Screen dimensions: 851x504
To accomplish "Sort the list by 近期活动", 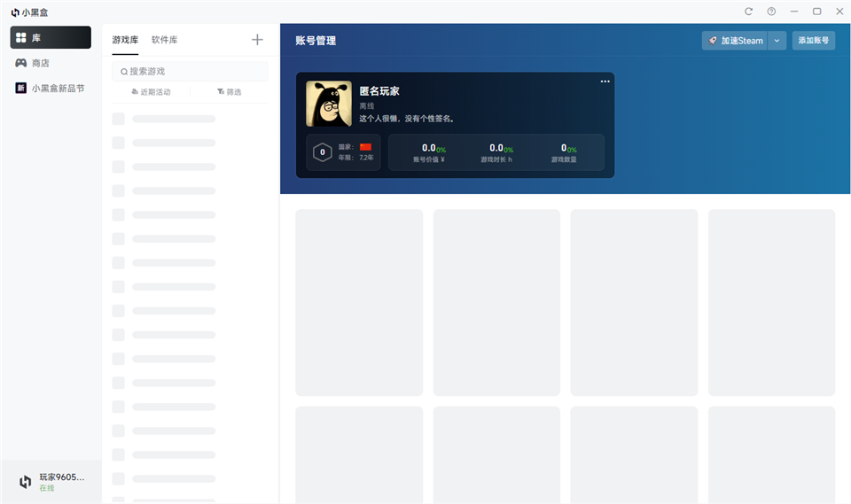I will click(x=151, y=92).
